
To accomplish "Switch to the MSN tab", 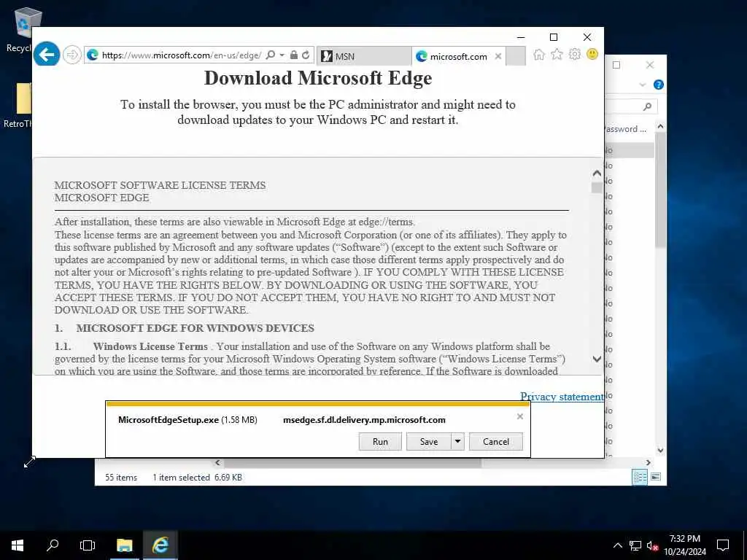I will coord(363,56).
